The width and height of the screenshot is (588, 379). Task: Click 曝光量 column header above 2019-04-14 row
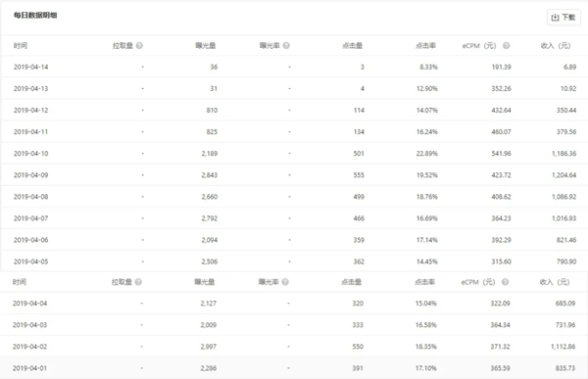[206, 46]
